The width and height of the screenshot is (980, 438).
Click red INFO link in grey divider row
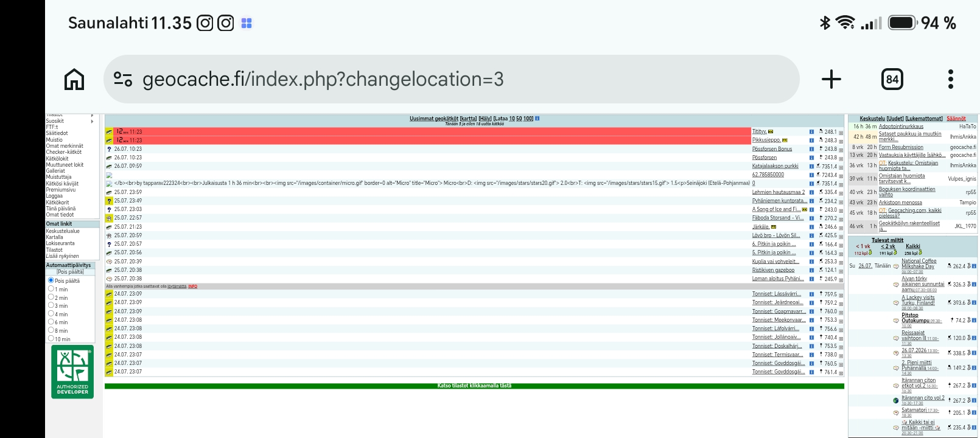[192, 286]
